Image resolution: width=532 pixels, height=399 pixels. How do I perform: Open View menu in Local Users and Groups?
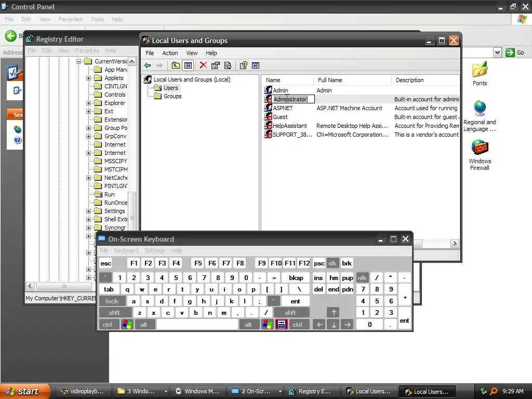coord(192,53)
